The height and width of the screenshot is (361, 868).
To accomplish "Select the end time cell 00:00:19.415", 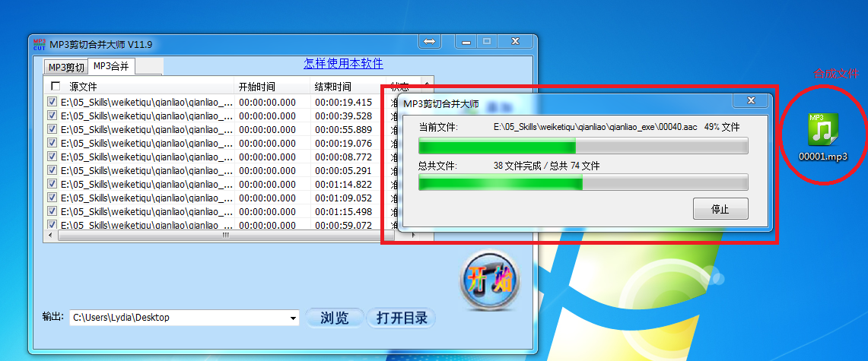I will click(343, 103).
